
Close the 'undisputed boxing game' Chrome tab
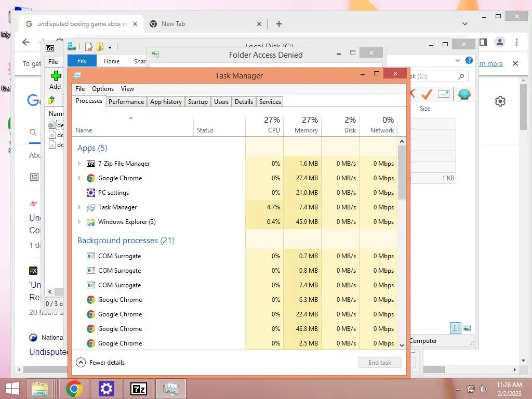click(135, 24)
